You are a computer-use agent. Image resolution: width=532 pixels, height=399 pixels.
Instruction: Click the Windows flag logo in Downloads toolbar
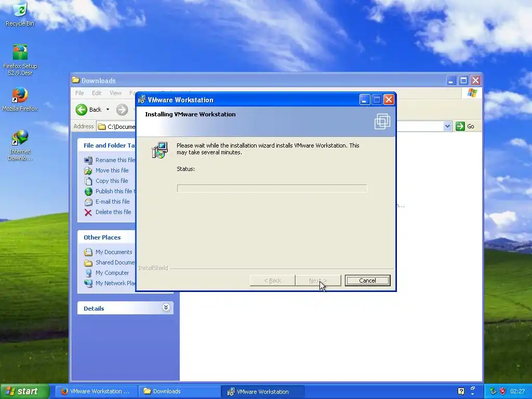[472, 93]
